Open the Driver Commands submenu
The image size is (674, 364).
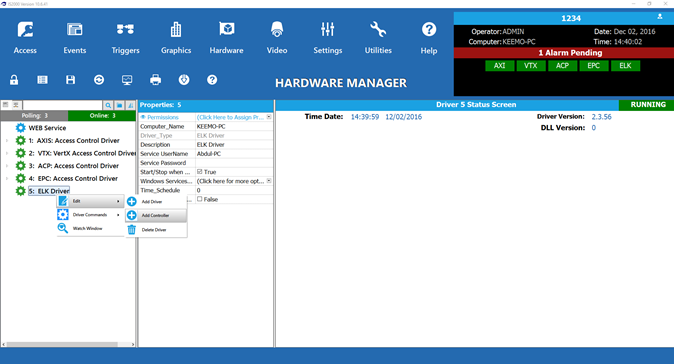coord(90,214)
